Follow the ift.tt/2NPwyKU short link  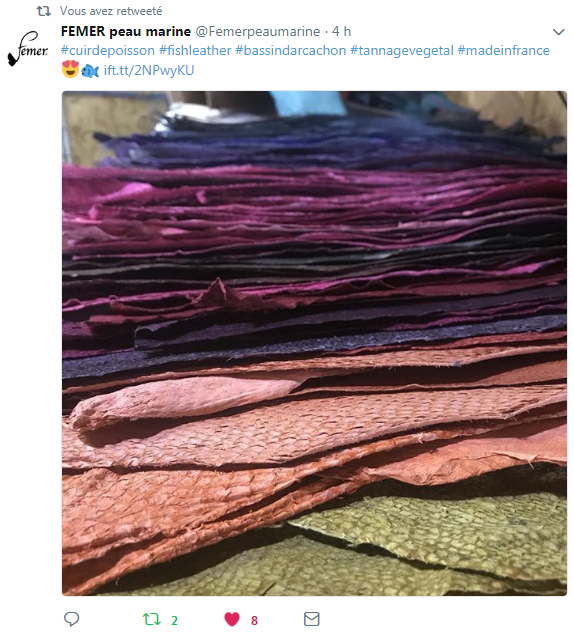tap(149, 70)
